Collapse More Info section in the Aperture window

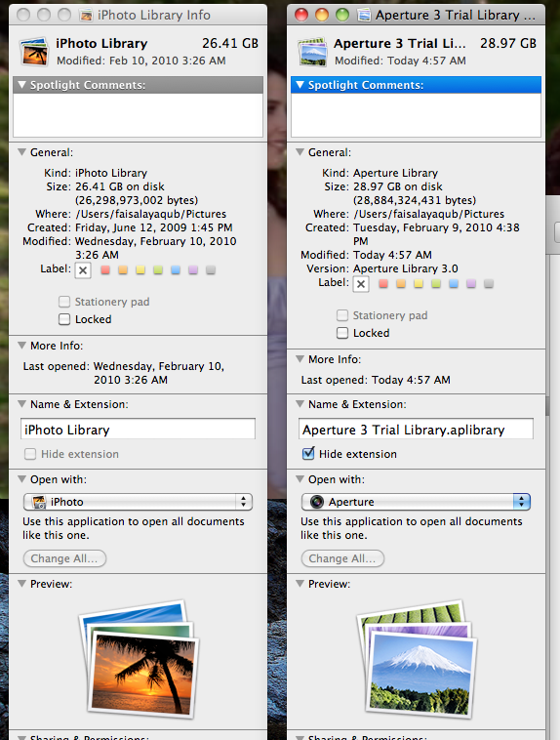(x=300, y=359)
